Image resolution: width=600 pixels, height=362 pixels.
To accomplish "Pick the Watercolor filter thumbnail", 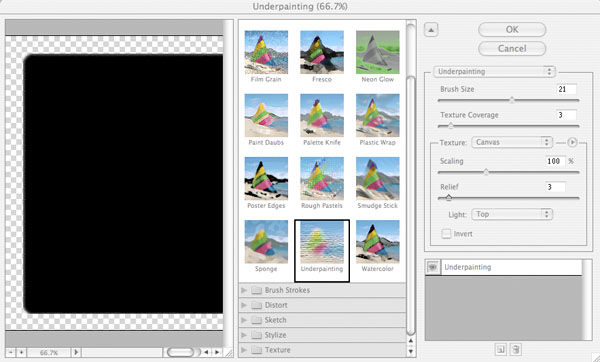I will 378,242.
